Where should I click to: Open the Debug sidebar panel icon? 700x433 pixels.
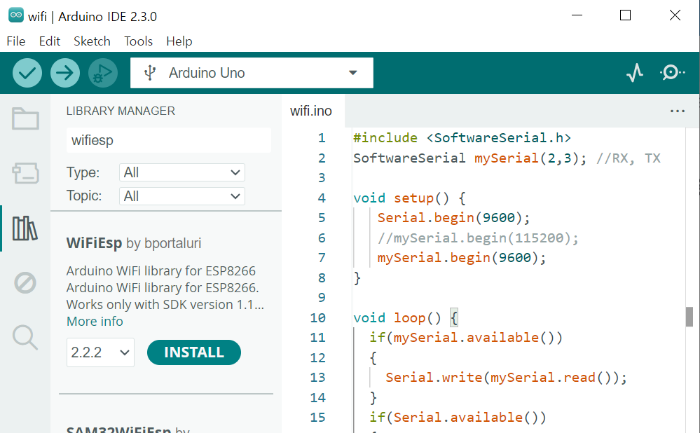click(25, 283)
